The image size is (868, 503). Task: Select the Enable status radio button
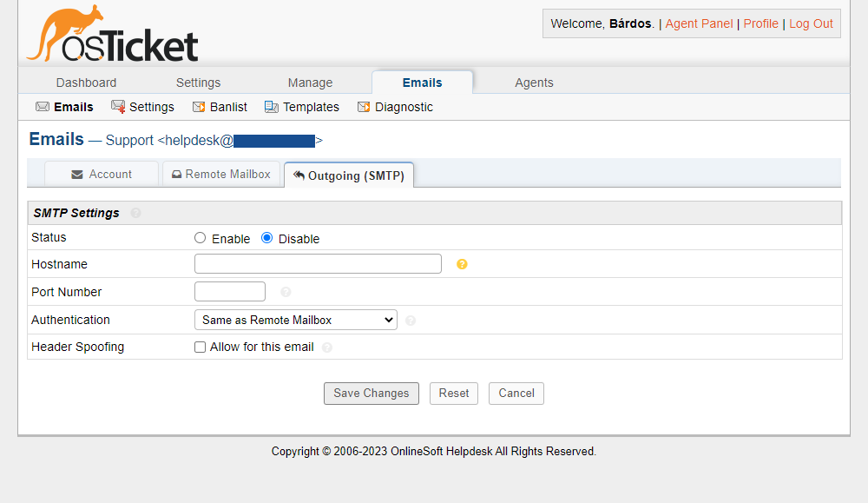[x=201, y=238]
